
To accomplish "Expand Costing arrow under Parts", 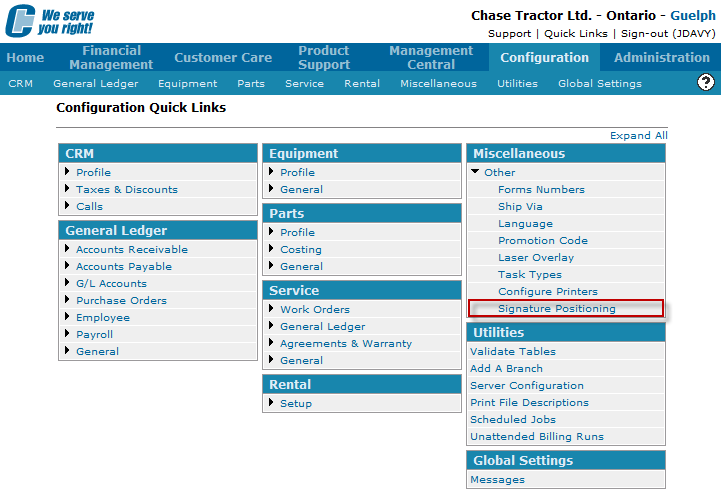I will coord(271,249).
